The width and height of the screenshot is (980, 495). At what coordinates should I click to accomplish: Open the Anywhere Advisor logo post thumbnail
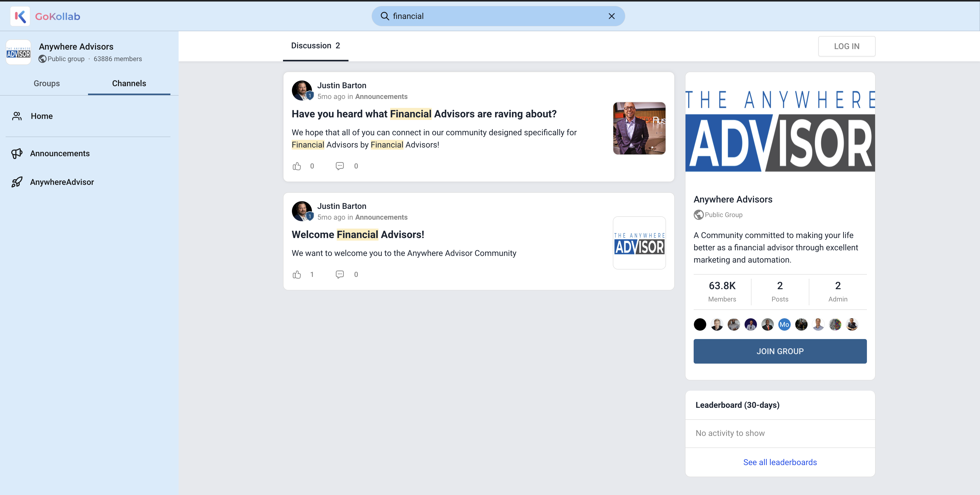pos(639,243)
